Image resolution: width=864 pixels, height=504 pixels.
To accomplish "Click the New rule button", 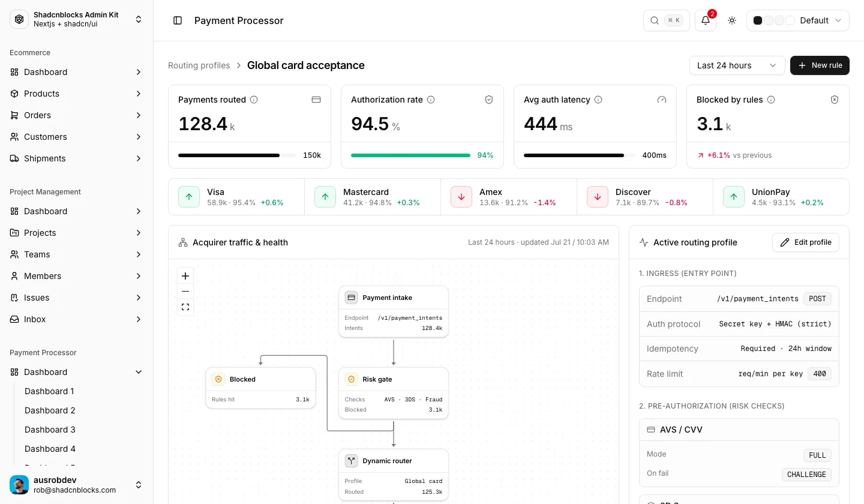I will (820, 65).
